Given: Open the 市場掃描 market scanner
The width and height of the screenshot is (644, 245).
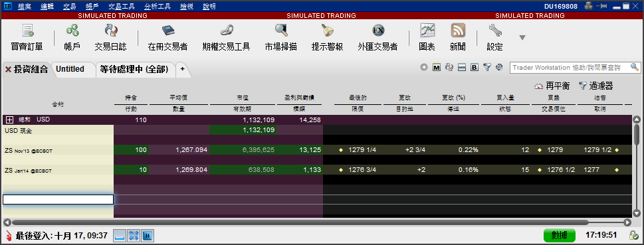Looking at the screenshot, I should (x=281, y=38).
